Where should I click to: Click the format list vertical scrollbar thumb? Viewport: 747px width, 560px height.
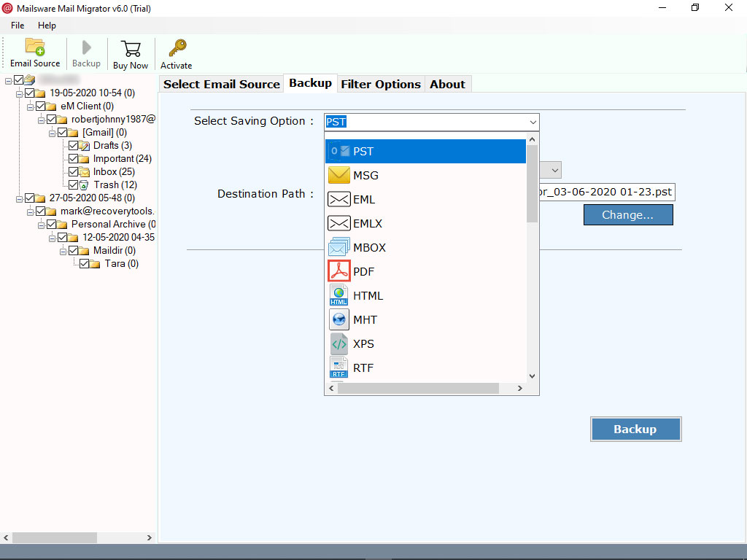[532, 184]
